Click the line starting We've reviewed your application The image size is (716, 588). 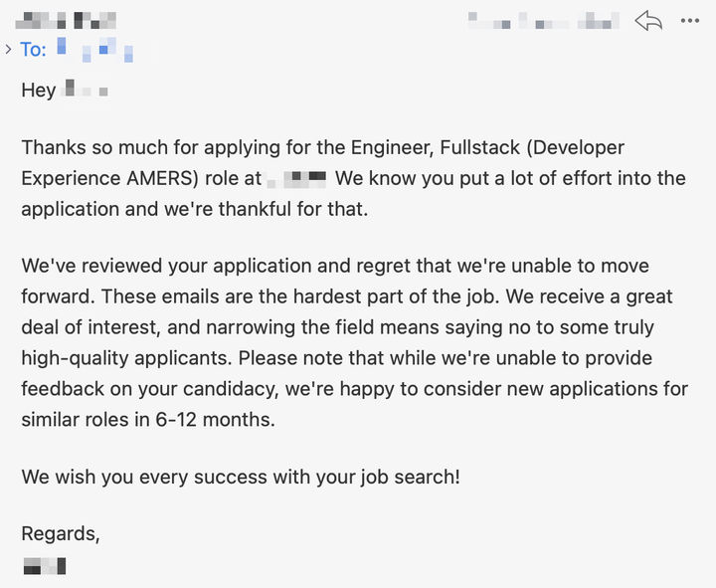pos(335,266)
